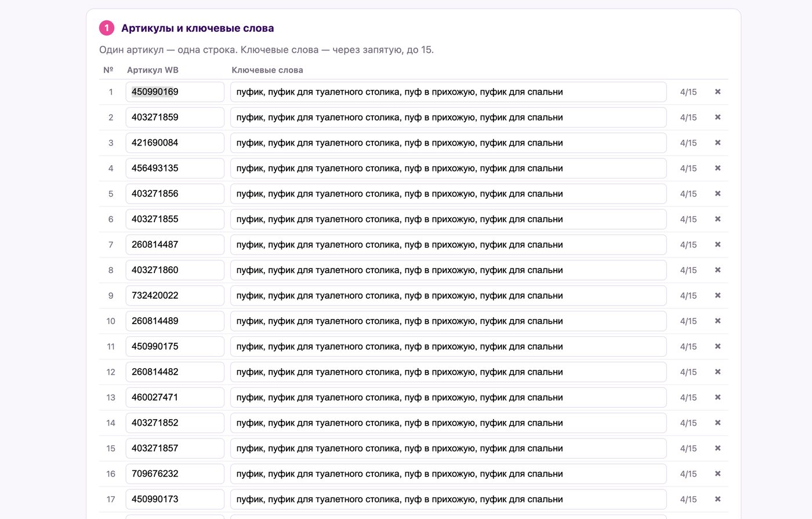
Task: Focus the article input 403271859
Action: coord(175,117)
